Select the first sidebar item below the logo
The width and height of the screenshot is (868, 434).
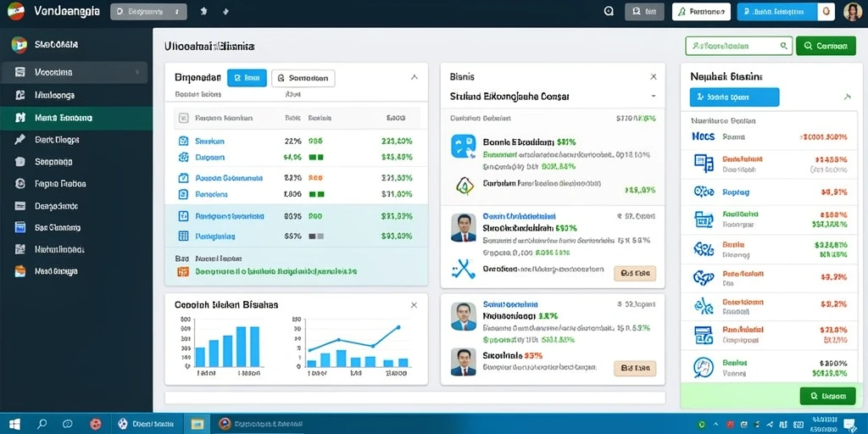click(76, 44)
